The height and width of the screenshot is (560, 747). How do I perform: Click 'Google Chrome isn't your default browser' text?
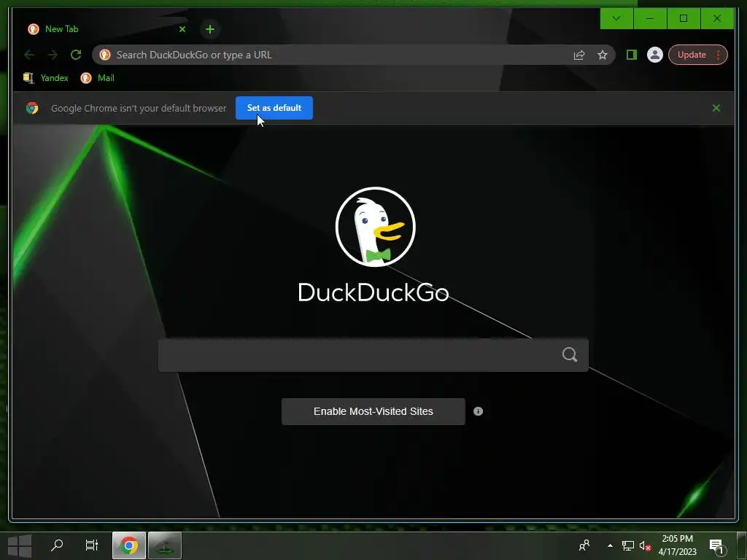tap(139, 108)
